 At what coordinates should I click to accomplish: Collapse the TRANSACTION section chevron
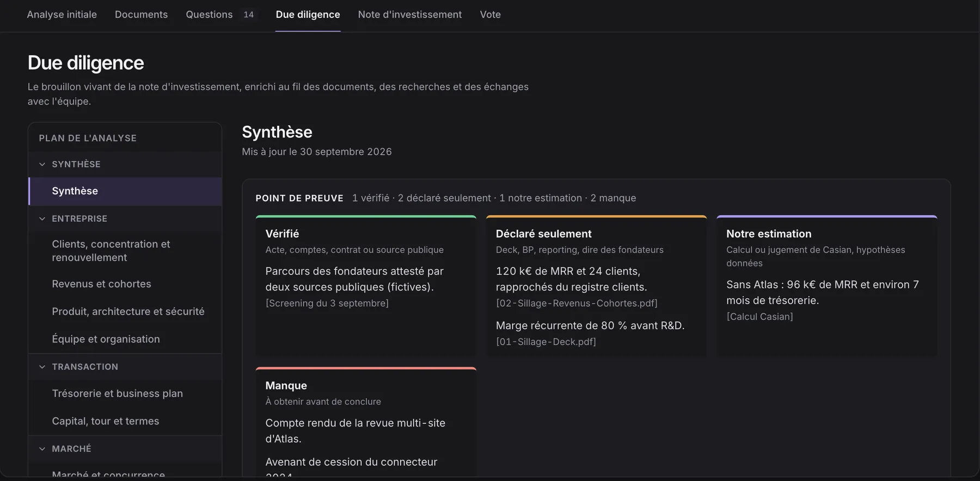coord(42,367)
